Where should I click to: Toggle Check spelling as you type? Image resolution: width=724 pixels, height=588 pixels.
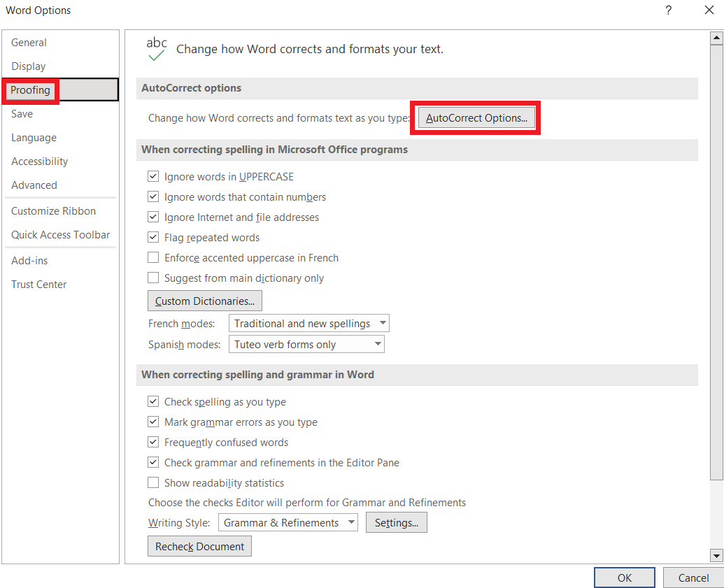coord(152,401)
